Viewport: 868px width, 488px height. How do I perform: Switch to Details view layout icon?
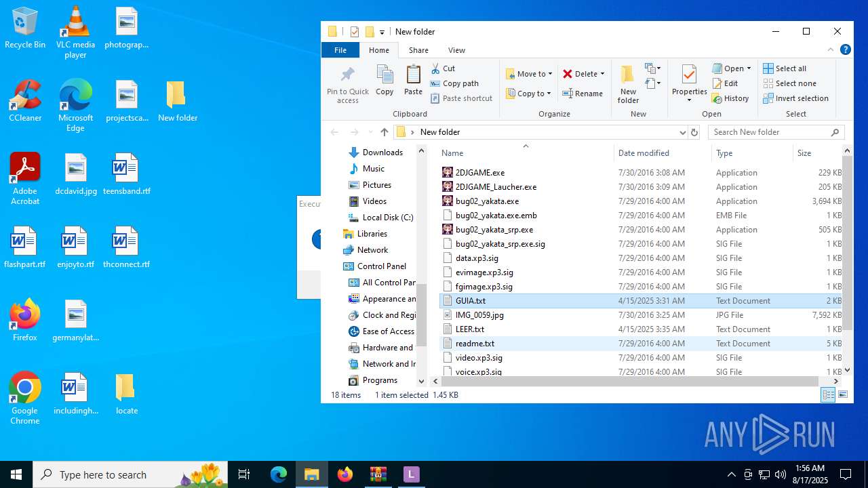click(828, 395)
